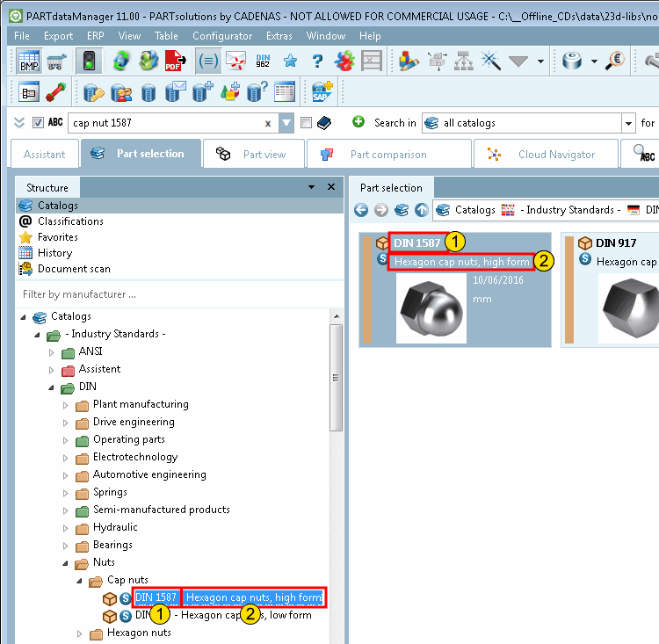The width and height of the screenshot is (659, 644).
Task: Click the red wrench tool icon
Action: point(56,92)
